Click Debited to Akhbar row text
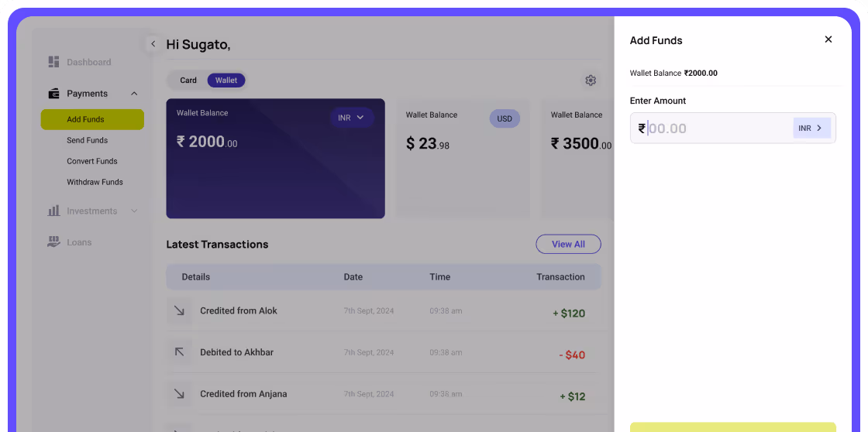This screenshot has height=432, width=868. click(x=236, y=351)
